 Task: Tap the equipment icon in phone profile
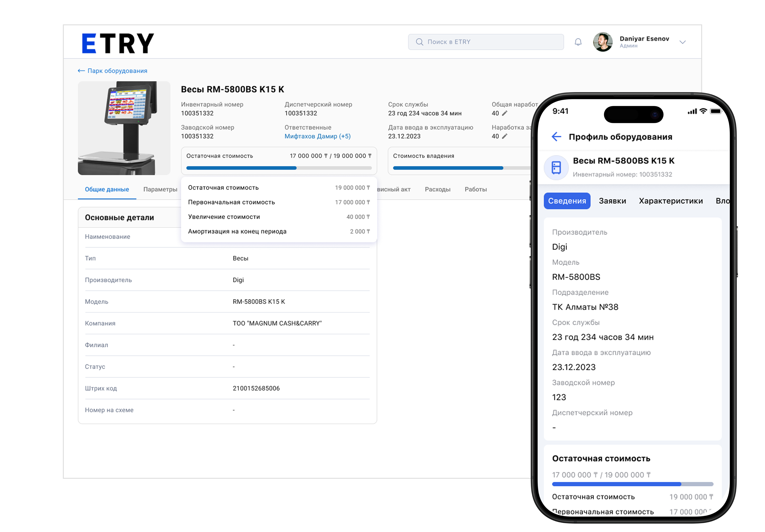556,167
